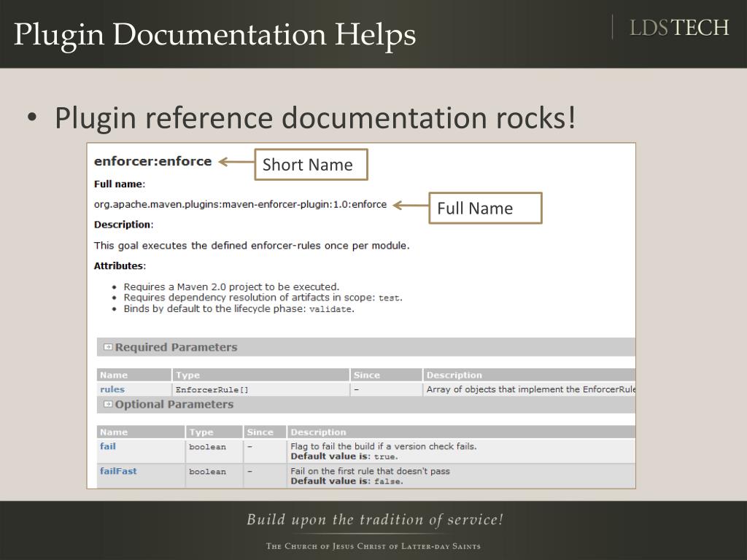The height and width of the screenshot is (560, 747).
Task: Click 'Default value is: true.' in fail row
Action: coord(344,456)
